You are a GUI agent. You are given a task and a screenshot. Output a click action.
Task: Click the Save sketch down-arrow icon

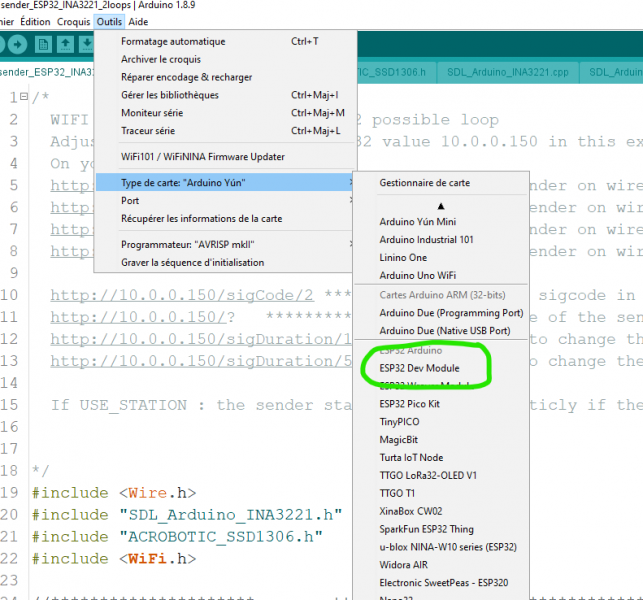tap(87, 44)
